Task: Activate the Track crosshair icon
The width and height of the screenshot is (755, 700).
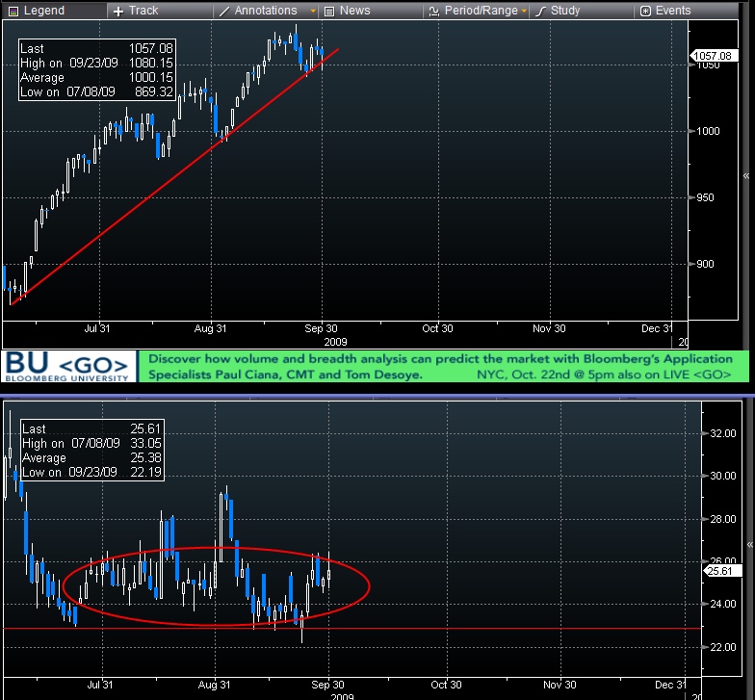Action: coord(118,11)
